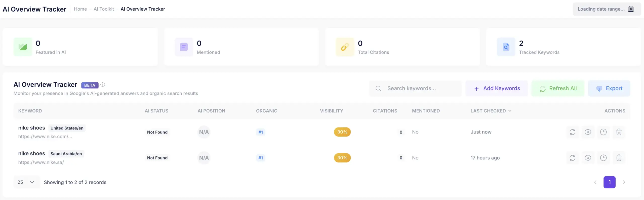Open the Loading date range selector
The image size is (644, 200).
pos(607,9)
